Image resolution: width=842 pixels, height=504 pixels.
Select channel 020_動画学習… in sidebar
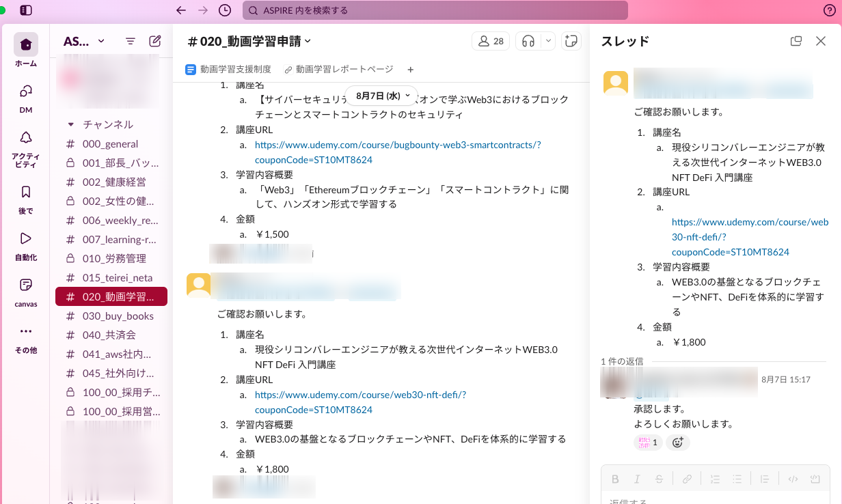pyautogui.click(x=111, y=297)
